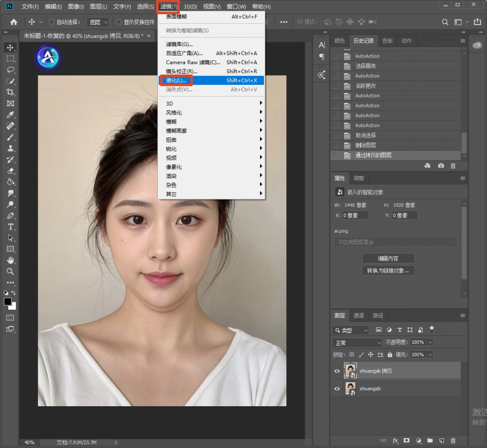Select the Paint Bucket tool
The height and width of the screenshot is (448, 487).
coord(10,182)
